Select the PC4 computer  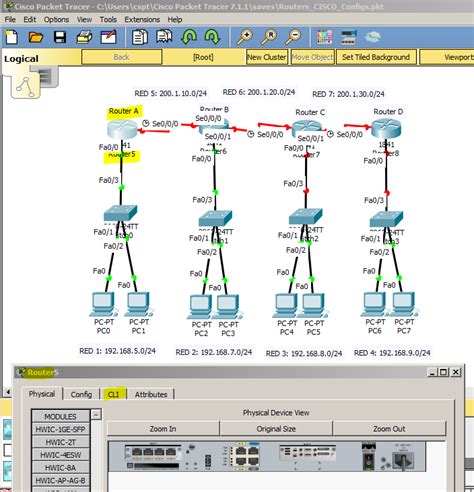point(286,305)
